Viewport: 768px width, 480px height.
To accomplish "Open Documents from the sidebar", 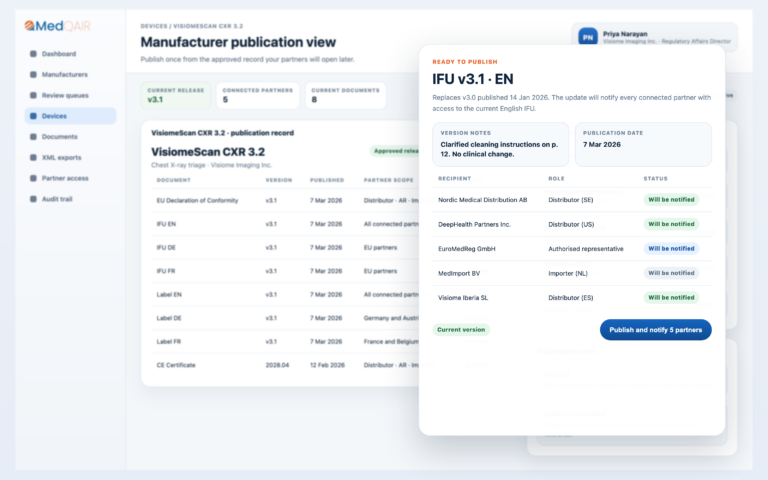I will point(70,137).
